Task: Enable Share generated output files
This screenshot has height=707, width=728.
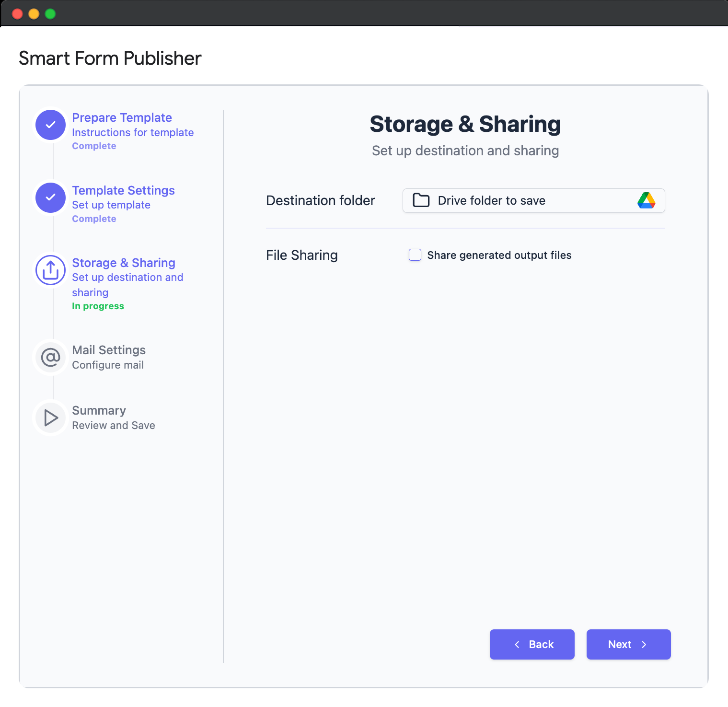Action: coord(415,255)
